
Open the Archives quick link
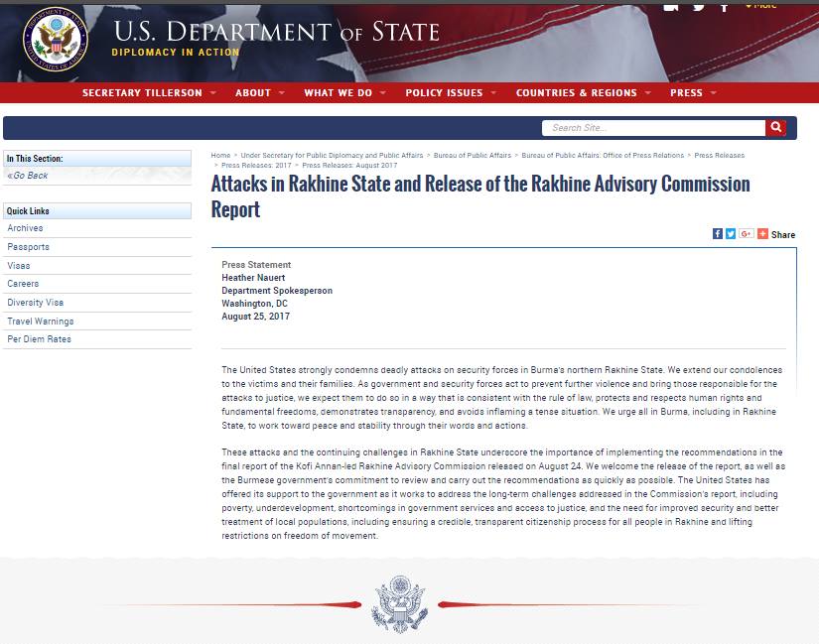coord(25,228)
